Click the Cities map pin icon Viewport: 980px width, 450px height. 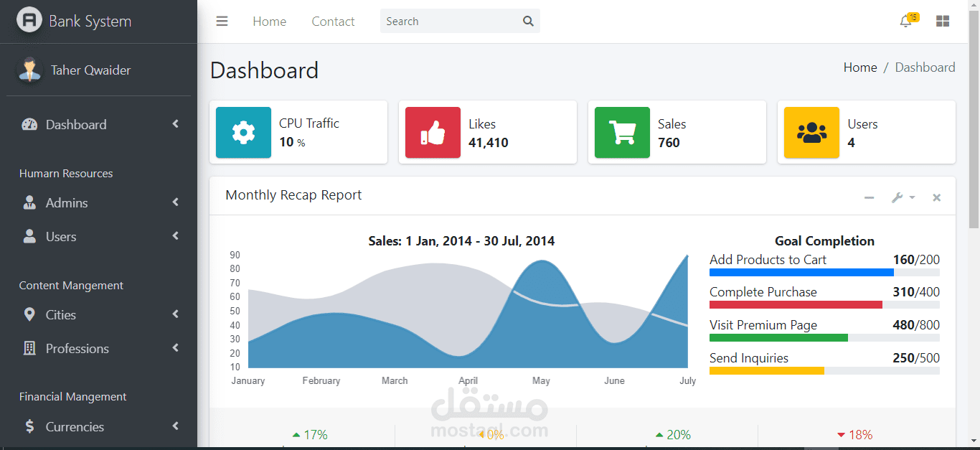point(29,314)
